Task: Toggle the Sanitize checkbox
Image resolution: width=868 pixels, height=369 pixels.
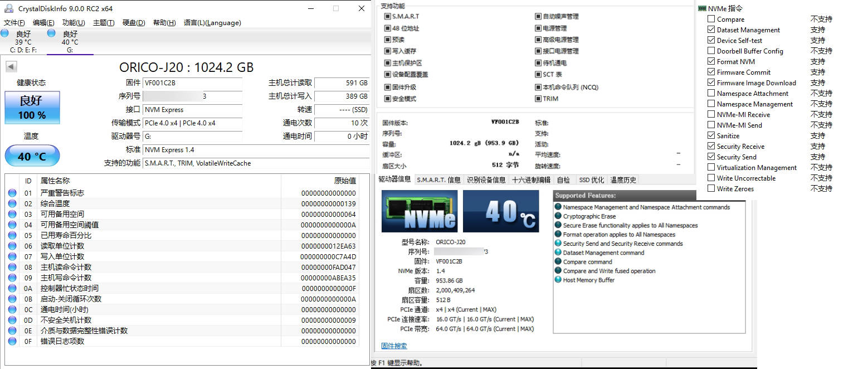Action: tap(711, 135)
